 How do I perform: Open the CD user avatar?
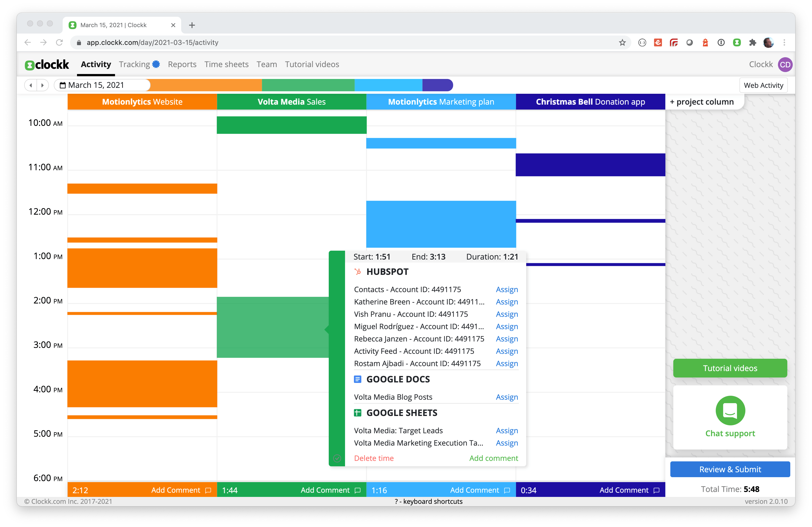785,64
